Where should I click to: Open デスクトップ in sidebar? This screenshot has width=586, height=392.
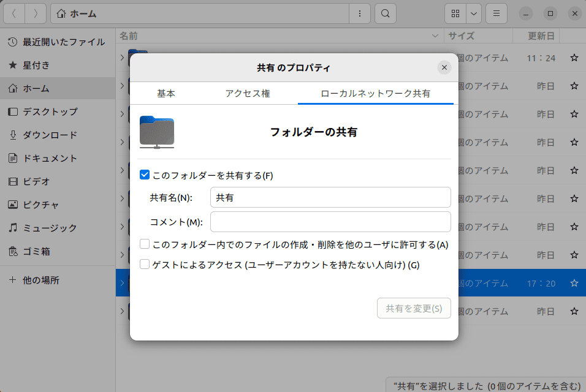(58, 111)
